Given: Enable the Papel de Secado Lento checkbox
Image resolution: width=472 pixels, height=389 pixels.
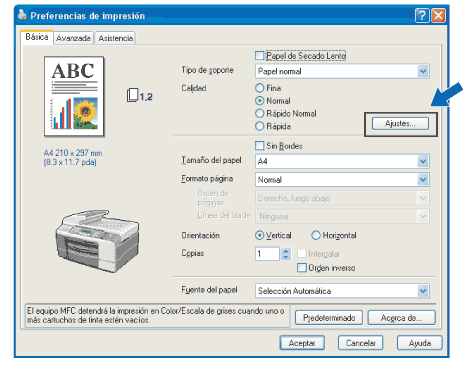Looking at the screenshot, I should pos(259,56).
